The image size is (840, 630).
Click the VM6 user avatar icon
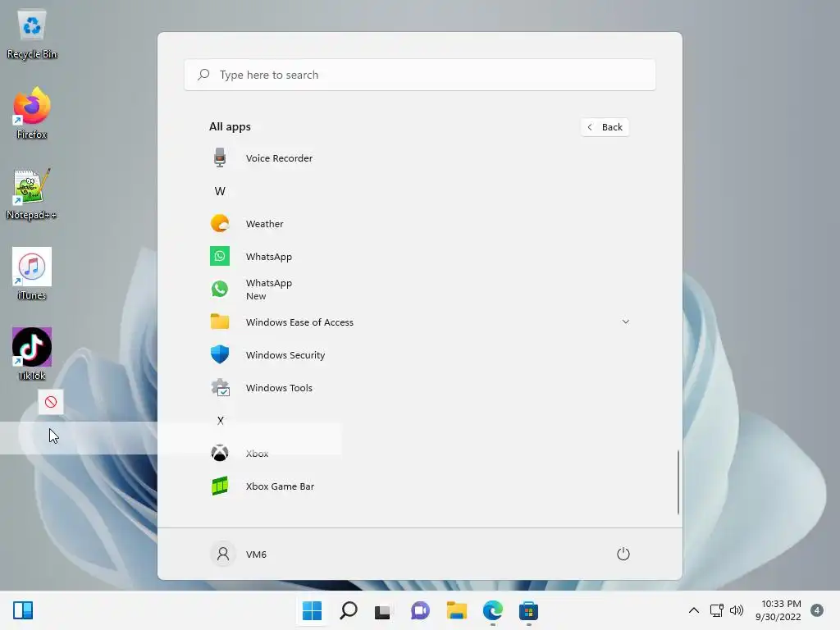(223, 554)
